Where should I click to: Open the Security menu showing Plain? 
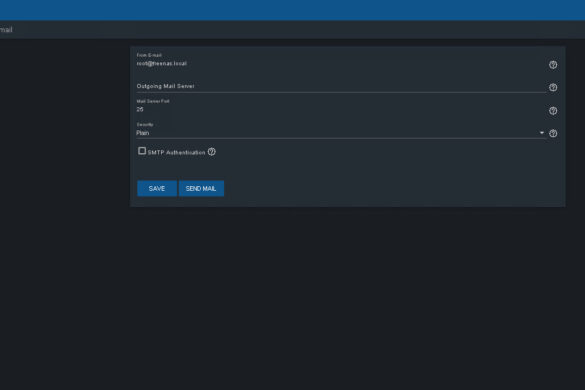[341, 133]
